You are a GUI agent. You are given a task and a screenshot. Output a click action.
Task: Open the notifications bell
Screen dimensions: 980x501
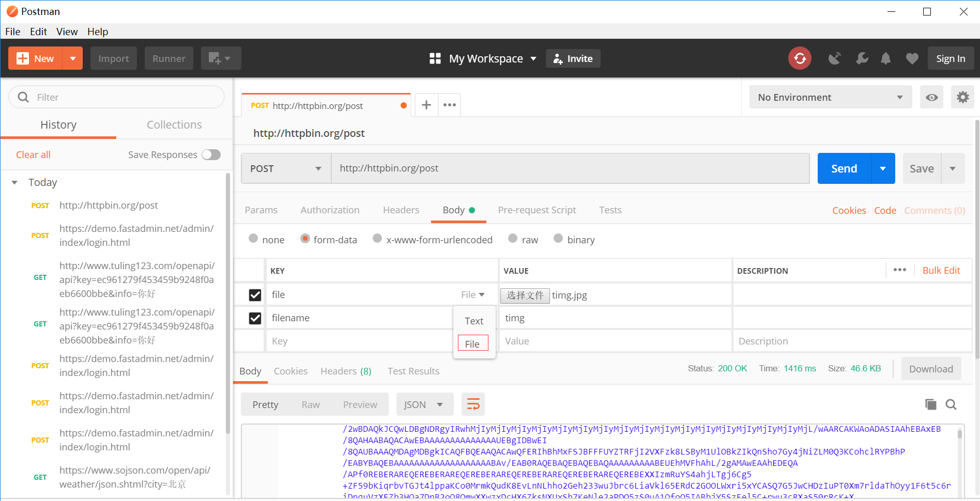pos(885,58)
